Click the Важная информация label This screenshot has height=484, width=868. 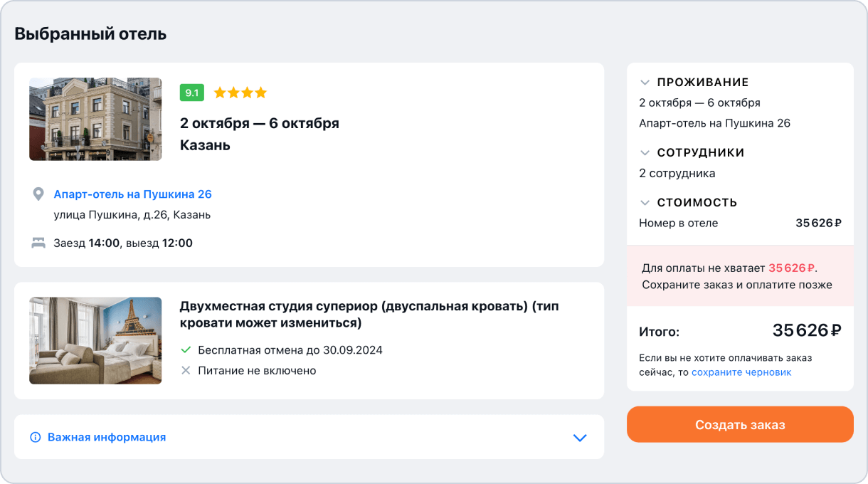(107, 437)
